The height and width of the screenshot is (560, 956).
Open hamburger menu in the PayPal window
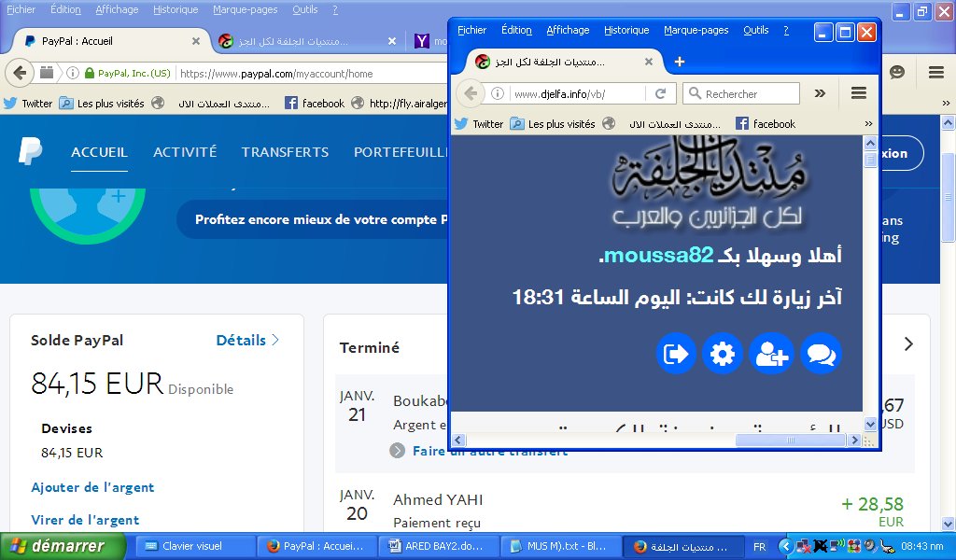(x=936, y=73)
